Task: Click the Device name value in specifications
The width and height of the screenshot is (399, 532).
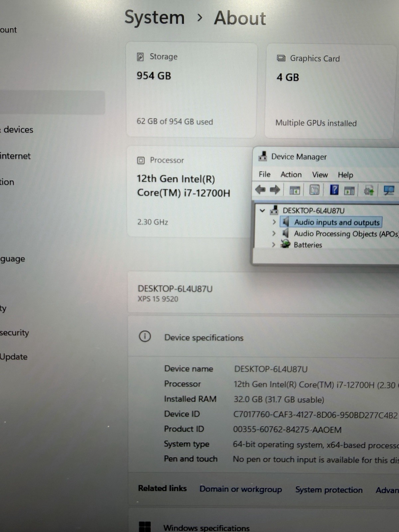Action: (x=271, y=369)
